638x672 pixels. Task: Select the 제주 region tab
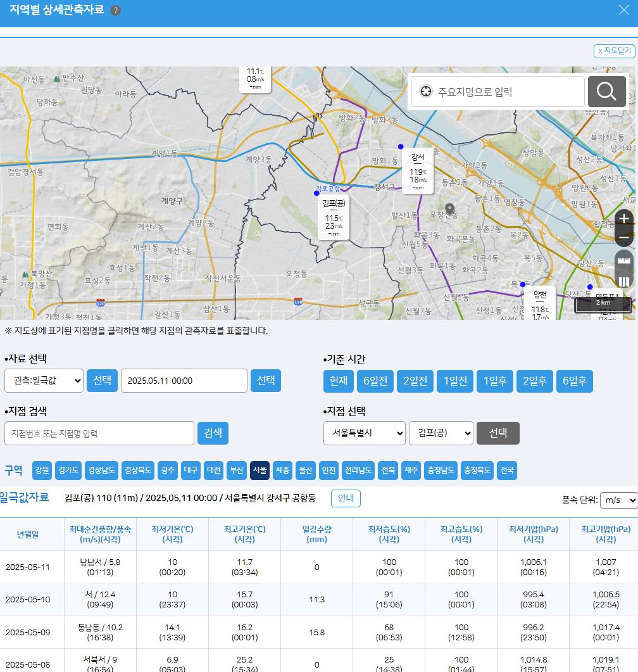pyautogui.click(x=411, y=470)
